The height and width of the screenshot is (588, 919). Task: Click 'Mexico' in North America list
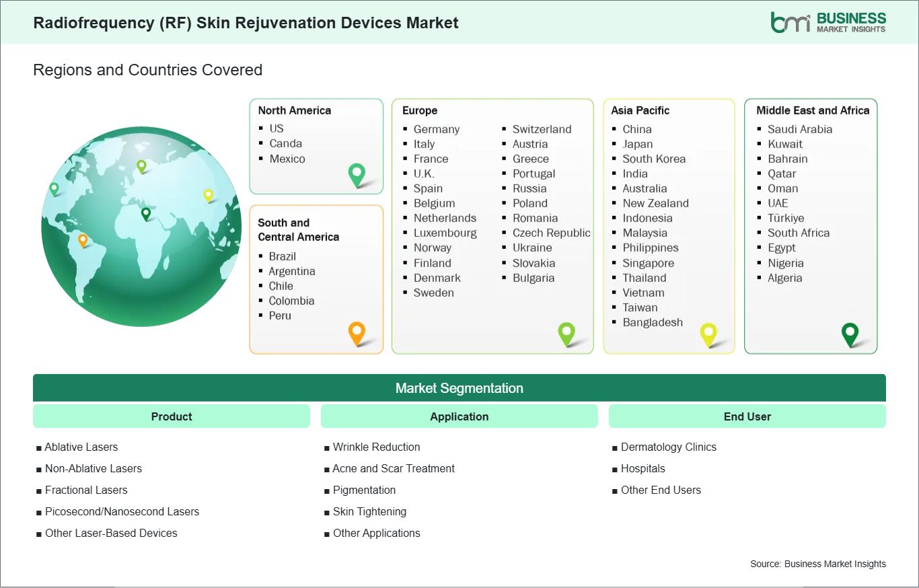coord(287,159)
